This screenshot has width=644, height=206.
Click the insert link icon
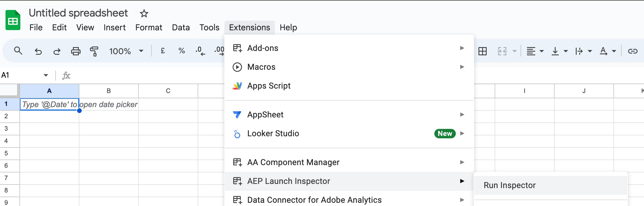point(633,51)
